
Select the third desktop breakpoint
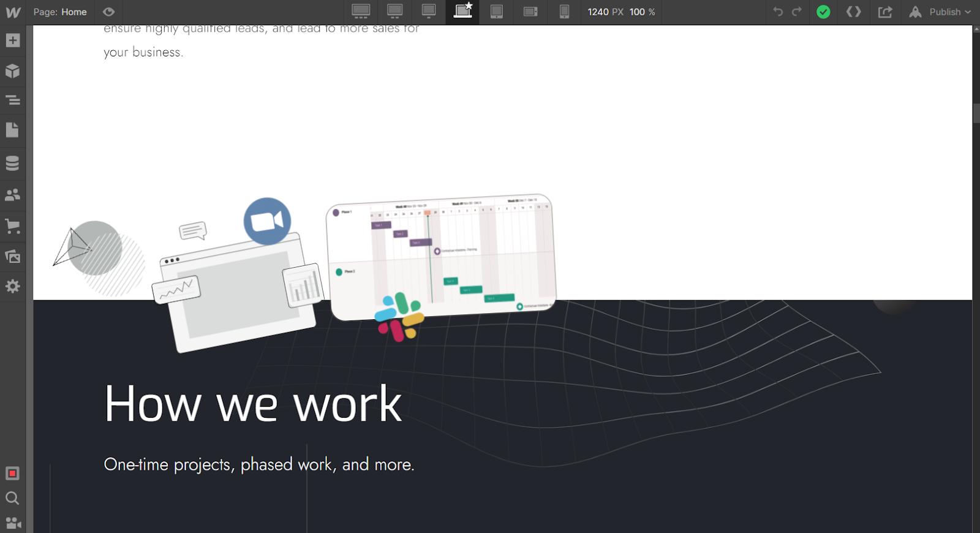tap(429, 12)
